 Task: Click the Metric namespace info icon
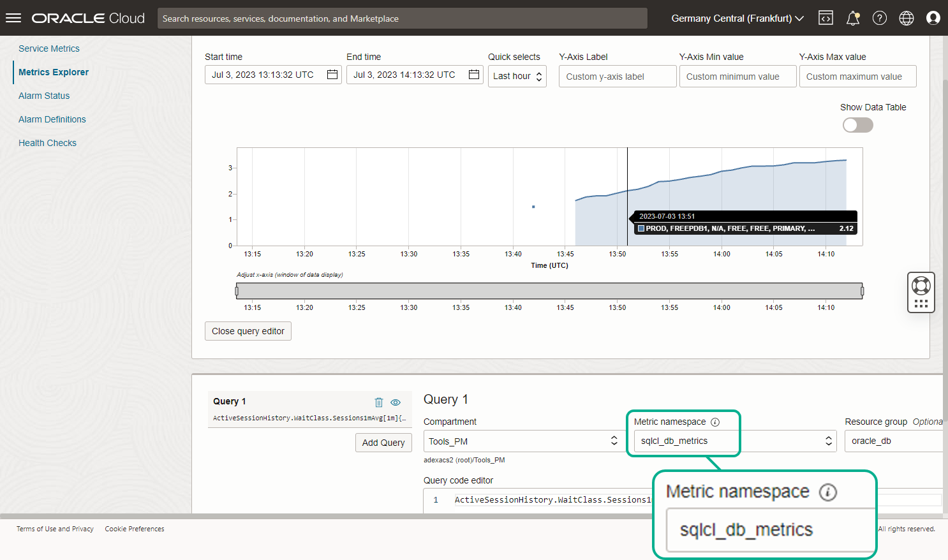pos(715,422)
